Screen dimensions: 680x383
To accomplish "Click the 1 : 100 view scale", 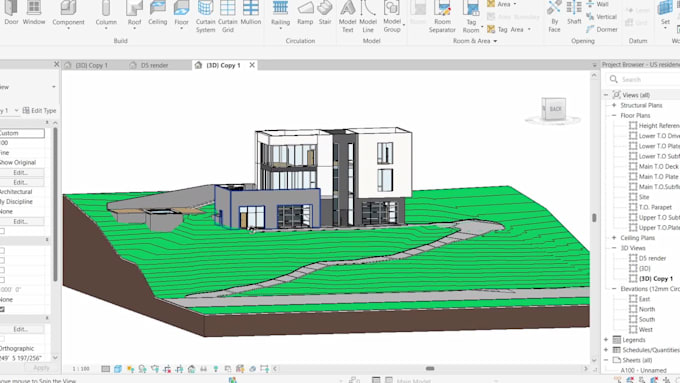I will click(81, 369).
